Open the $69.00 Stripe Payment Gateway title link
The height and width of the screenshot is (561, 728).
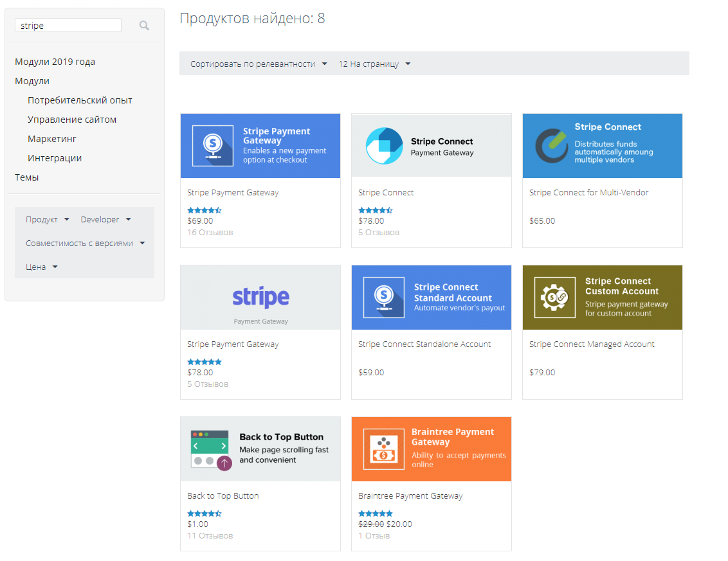click(x=233, y=193)
